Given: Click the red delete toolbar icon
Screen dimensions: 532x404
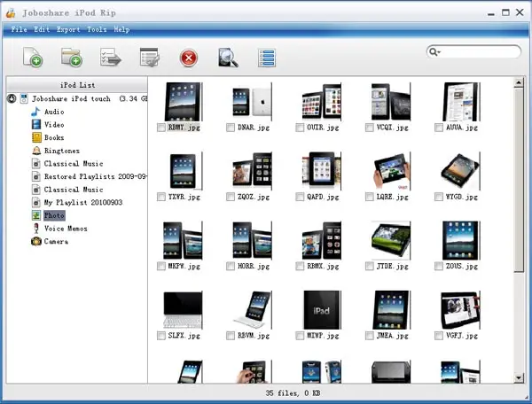Looking at the screenshot, I should click(189, 58).
